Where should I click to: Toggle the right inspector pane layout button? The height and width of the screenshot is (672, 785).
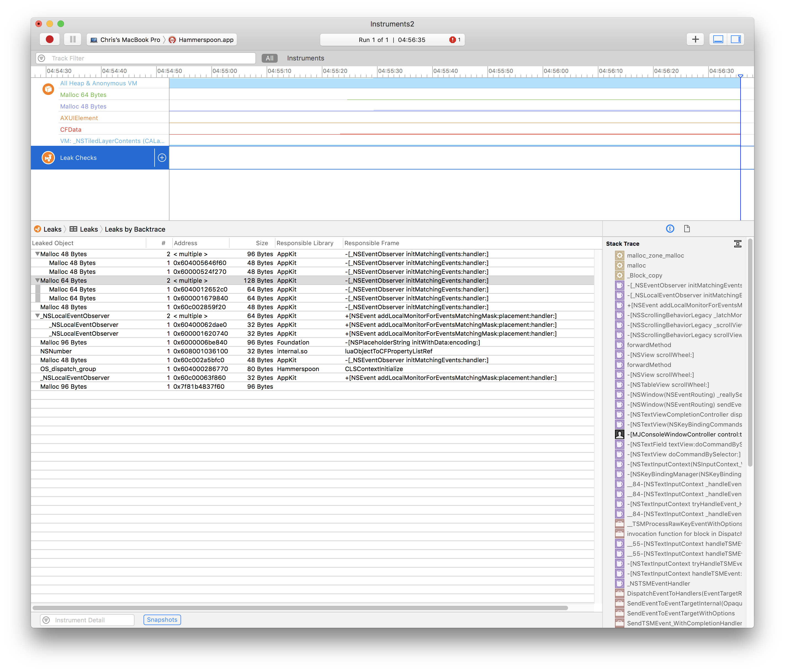coord(735,39)
